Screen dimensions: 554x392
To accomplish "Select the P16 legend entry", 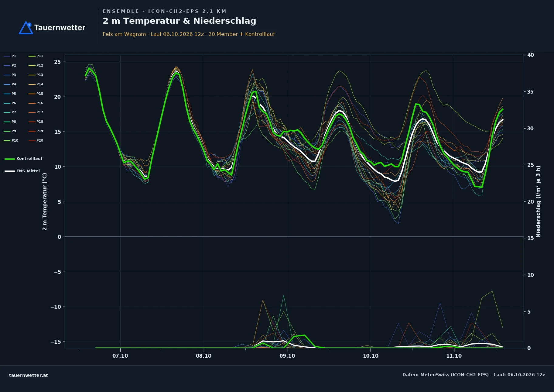I will pyautogui.click(x=36, y=103).
